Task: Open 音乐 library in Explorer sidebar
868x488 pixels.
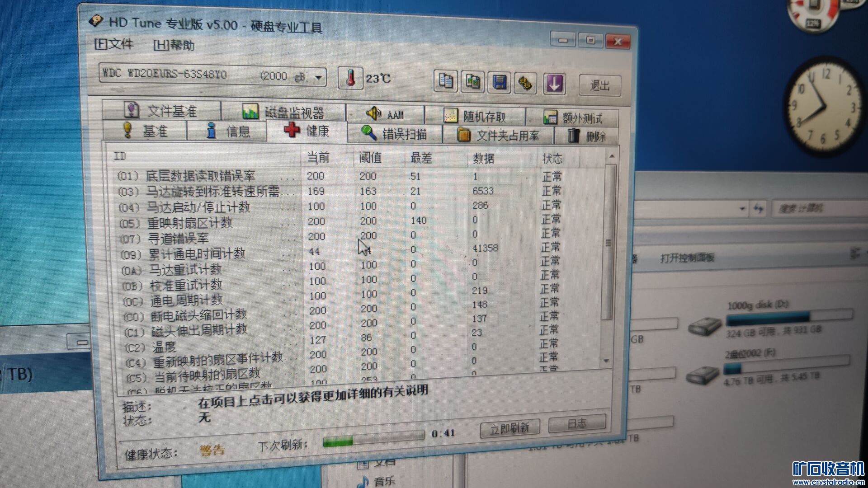Action: pyautogui.click(x=377, y=481)
